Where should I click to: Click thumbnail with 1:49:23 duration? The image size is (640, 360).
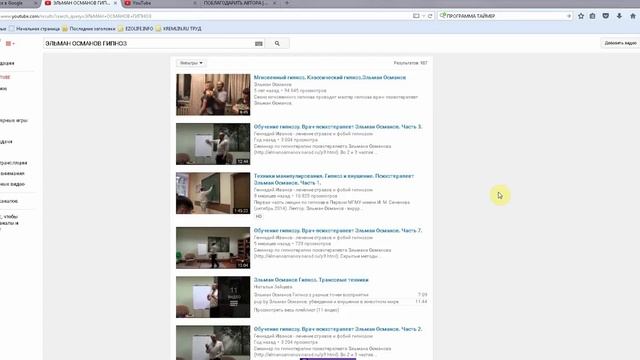(x=213, y=193)
